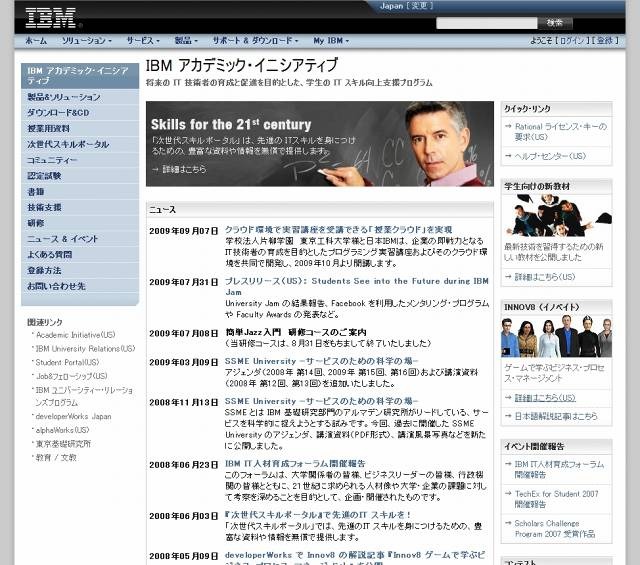
Task: Click arrow icon beside banner 詳細はこちら
Action: coord(155,169)
